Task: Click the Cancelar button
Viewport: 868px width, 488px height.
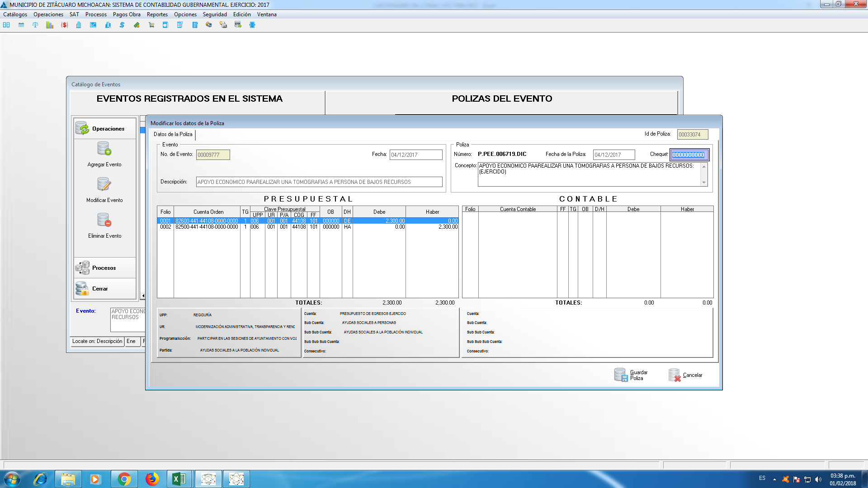Action: 686,375
